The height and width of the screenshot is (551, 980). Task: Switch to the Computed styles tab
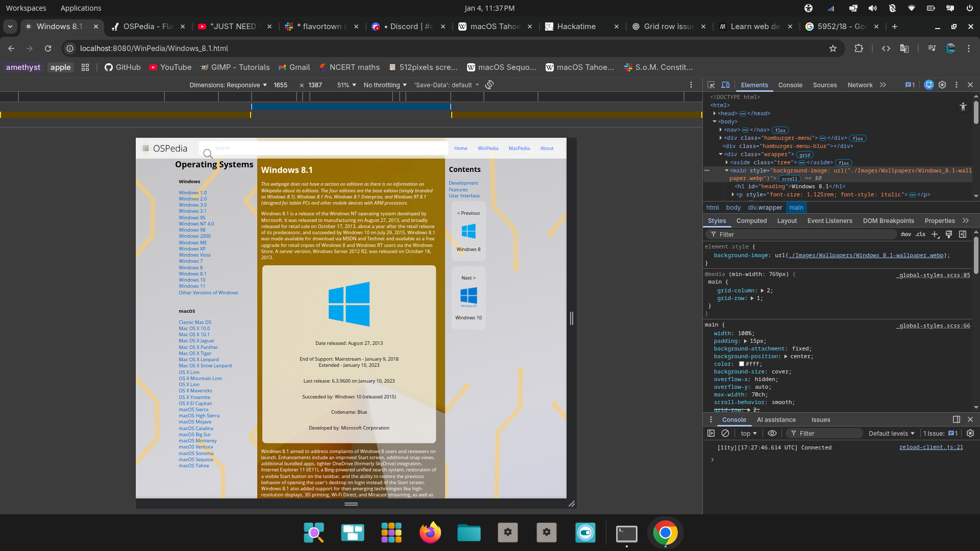click(x=751, y=220)
